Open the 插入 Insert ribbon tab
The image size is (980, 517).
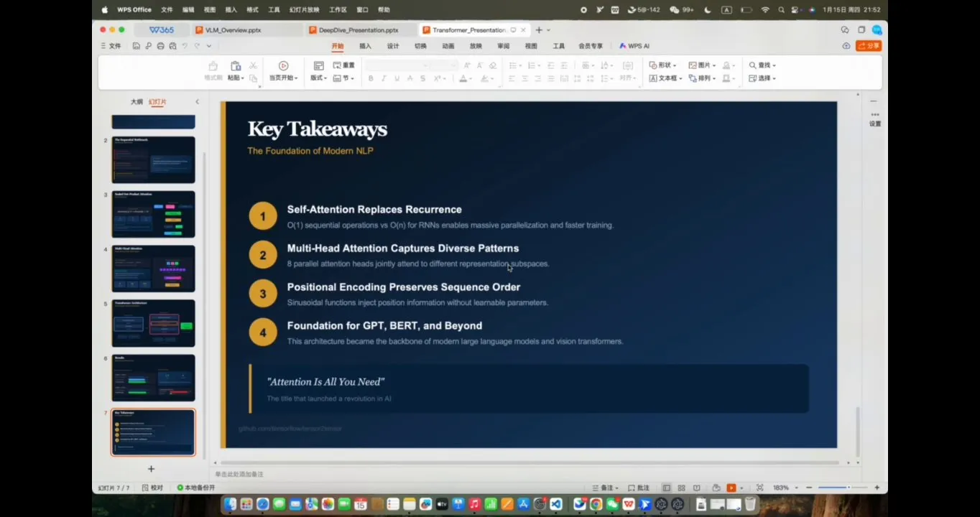pos(365,46)
